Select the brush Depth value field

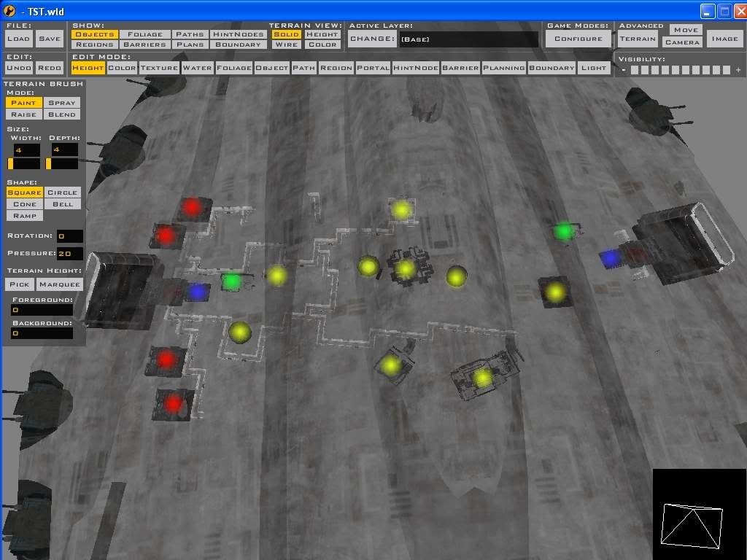click(65, 150)
